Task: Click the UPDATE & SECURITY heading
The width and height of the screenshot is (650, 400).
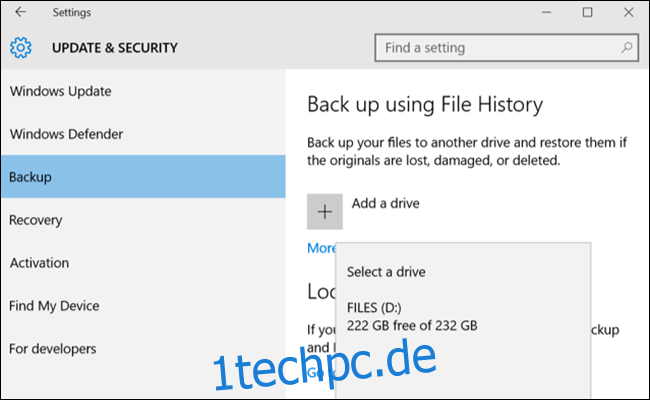Action: [115, 48]
